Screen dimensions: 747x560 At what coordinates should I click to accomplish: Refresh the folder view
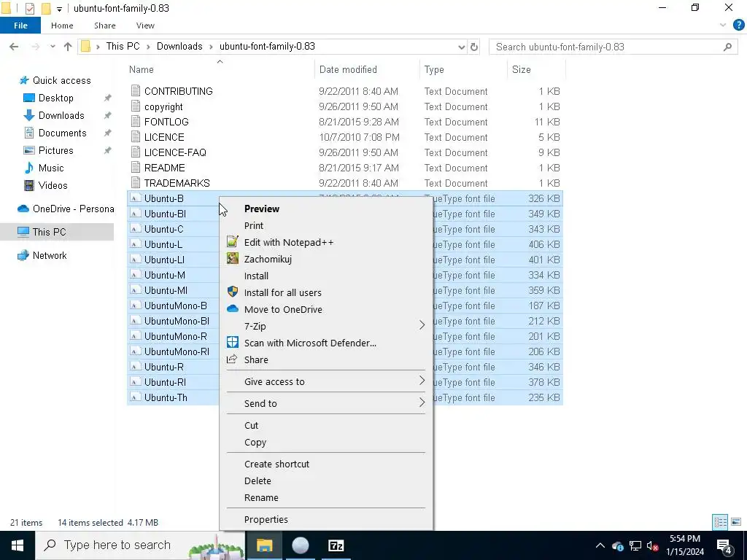474,47
